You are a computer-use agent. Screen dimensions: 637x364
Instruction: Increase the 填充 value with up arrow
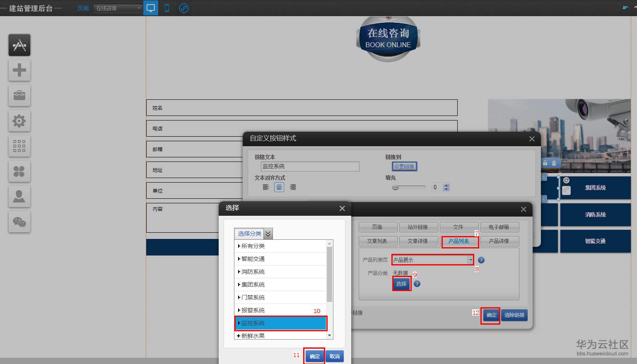click(446, 185)
